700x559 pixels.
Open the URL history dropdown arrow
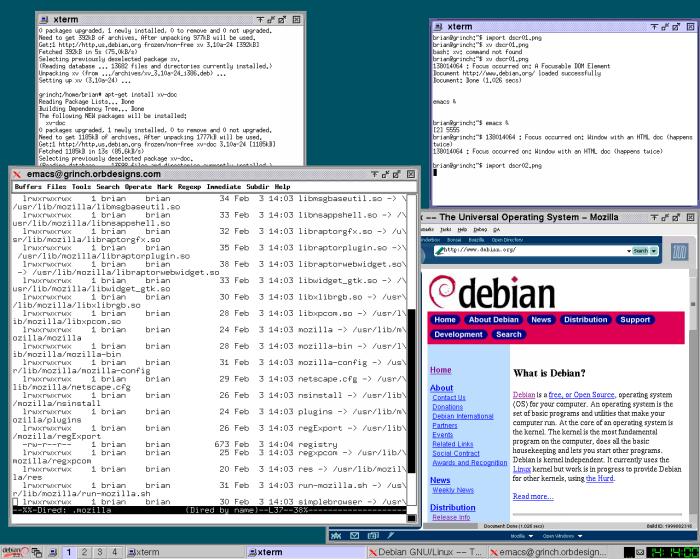616,250
